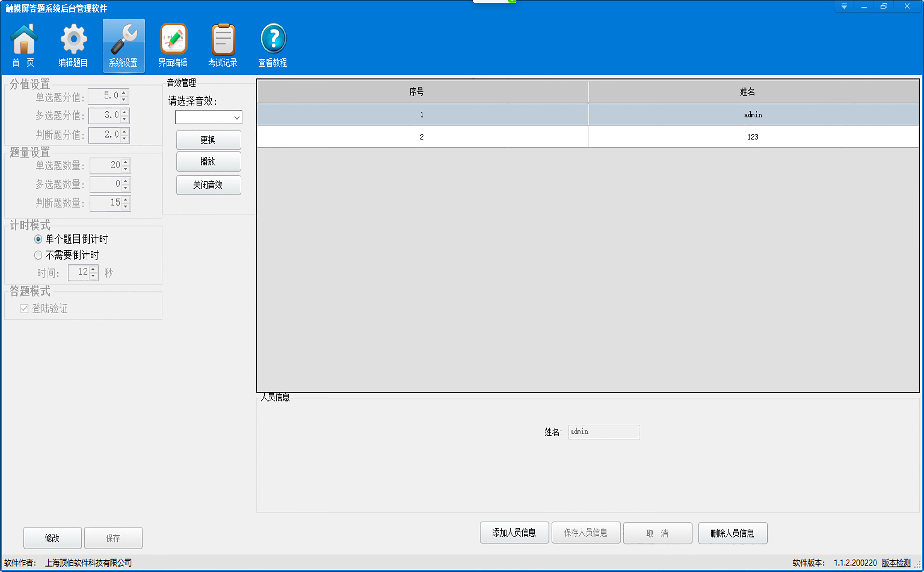
Task: Click 版本检测 link in status bar
Action: (896, 562)
